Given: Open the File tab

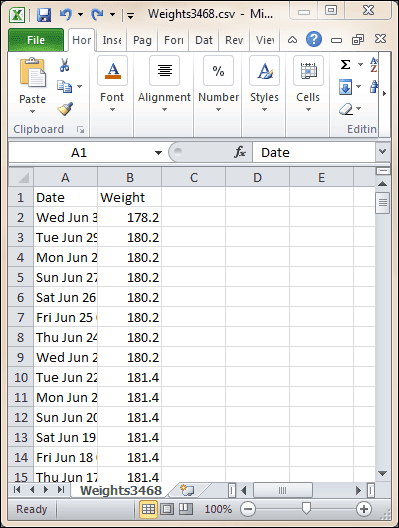Looking at the screenshot, I should coord(36,40).
